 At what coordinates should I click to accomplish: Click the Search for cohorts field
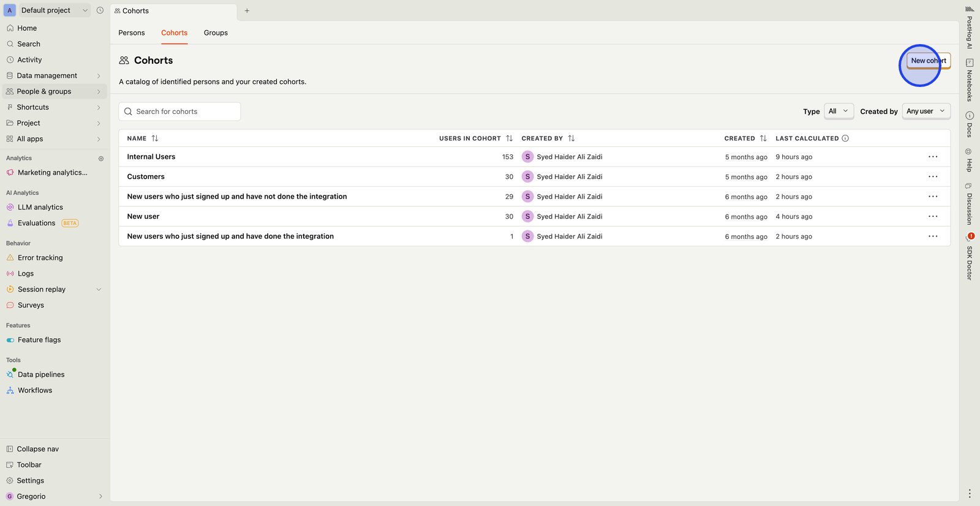(x=179, y=111)
